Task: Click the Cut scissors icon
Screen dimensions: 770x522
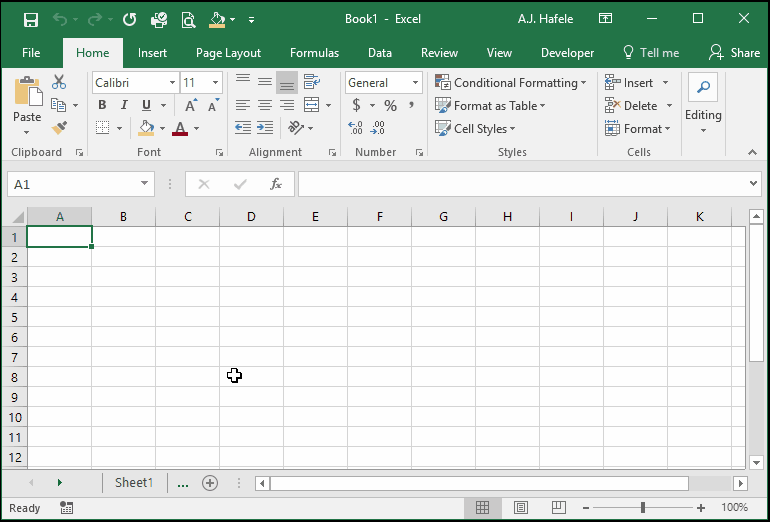Action: (x=59, y=82)
